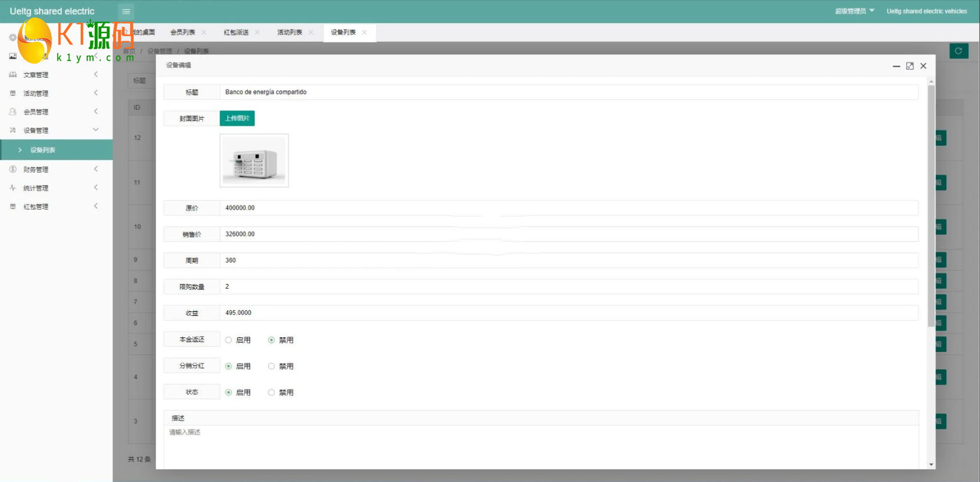Screen dimensions: 980x482
Task: Click the 销售价 input field
Action: (569, 234)
